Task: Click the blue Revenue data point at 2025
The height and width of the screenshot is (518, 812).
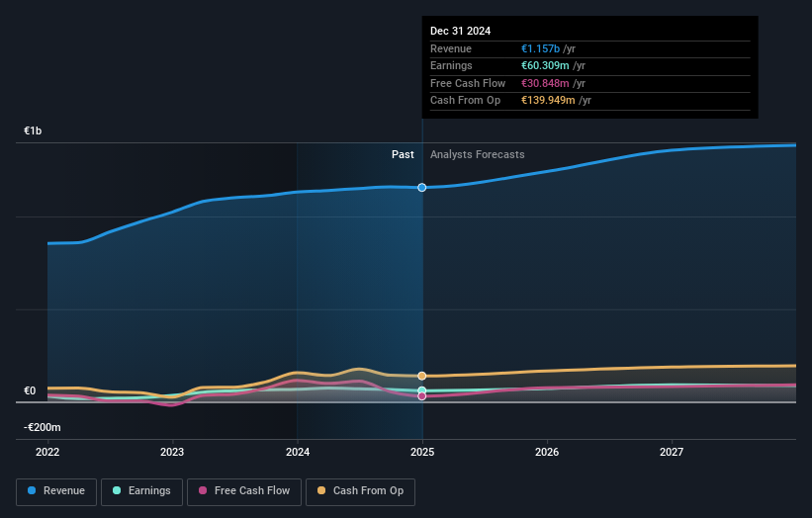Action: [x=422, y=187]
